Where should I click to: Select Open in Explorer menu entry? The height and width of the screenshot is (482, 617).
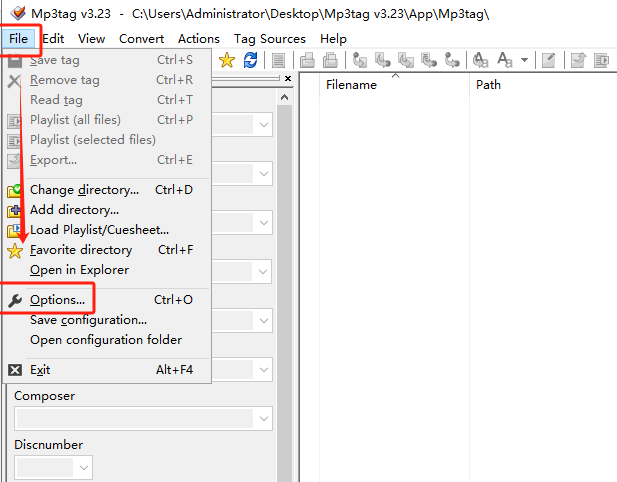pos(107,270)
